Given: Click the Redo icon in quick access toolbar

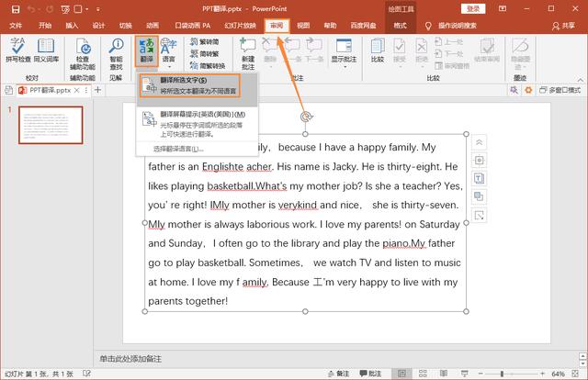Looking at the screenshot, I should pyautogui.click(x=49, y=9).
